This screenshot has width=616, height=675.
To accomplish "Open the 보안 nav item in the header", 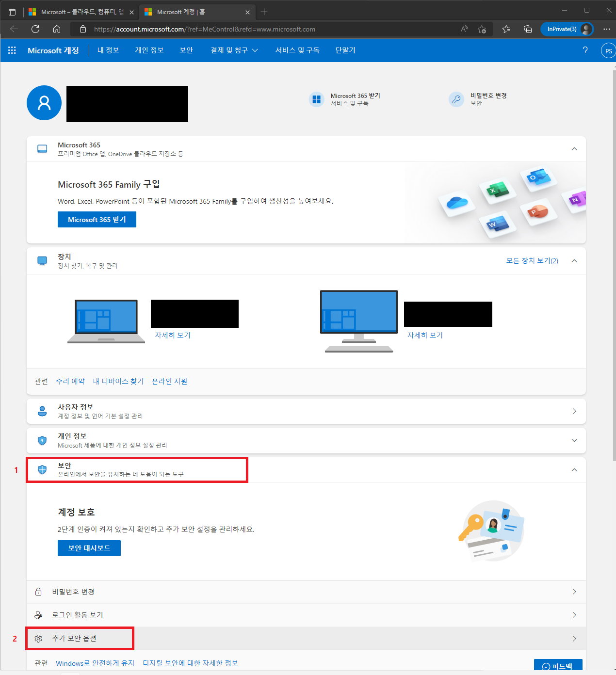I will pos(186,50).
